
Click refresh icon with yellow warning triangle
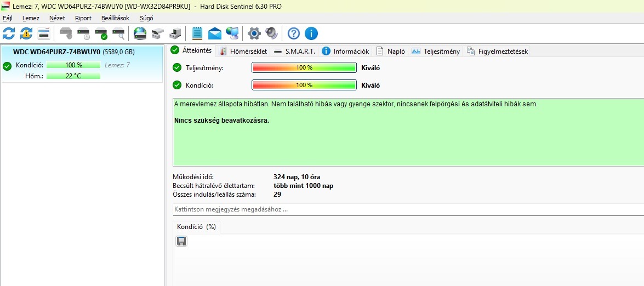tap(26, 33)
